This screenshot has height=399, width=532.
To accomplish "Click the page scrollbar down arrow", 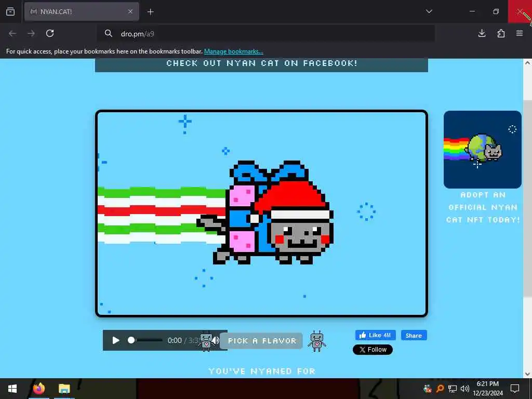I will (x=527, y=374).
